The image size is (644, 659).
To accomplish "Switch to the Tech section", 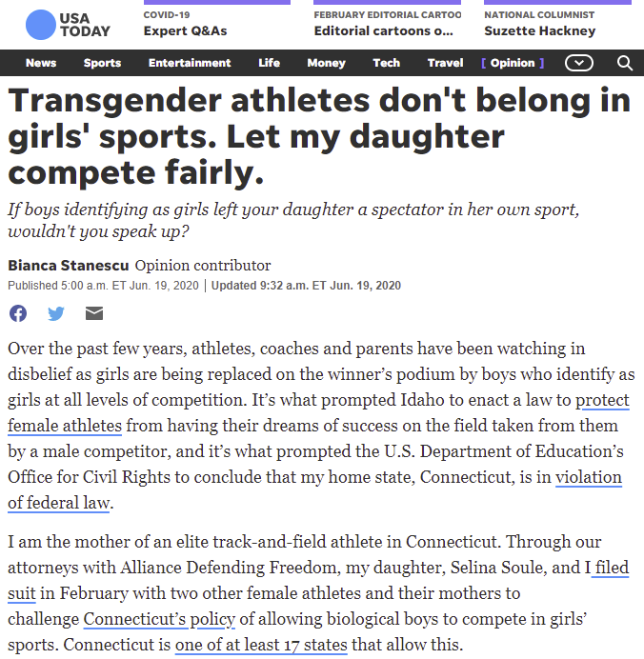I will click(x=387, y=63).
